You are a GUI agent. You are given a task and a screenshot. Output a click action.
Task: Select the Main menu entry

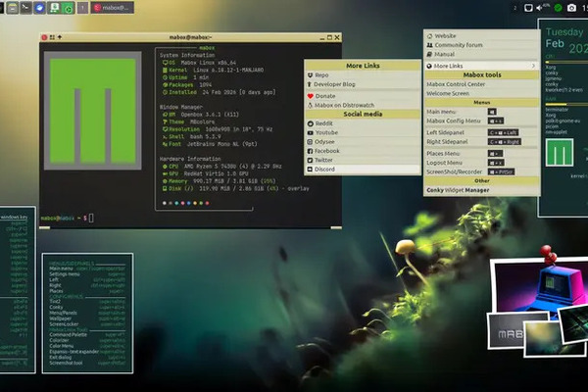tap(482, 112)
